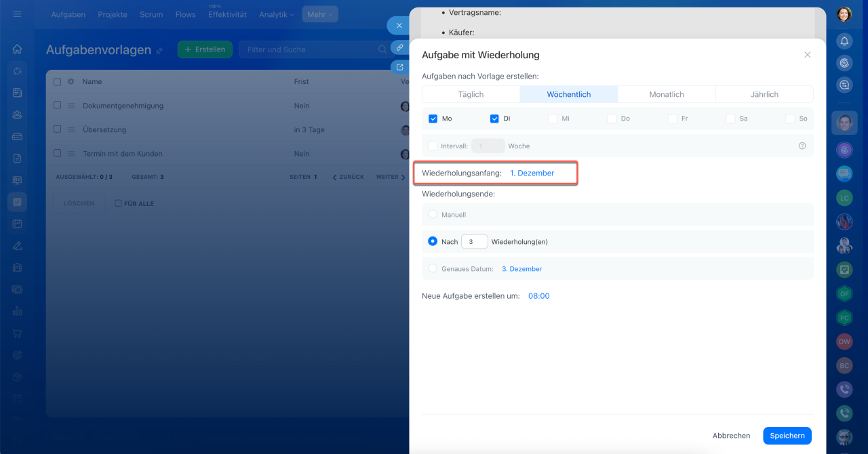Enable the Mi weekday checkbox
This screenshot has width=868, height=454.
click(553, 119)
